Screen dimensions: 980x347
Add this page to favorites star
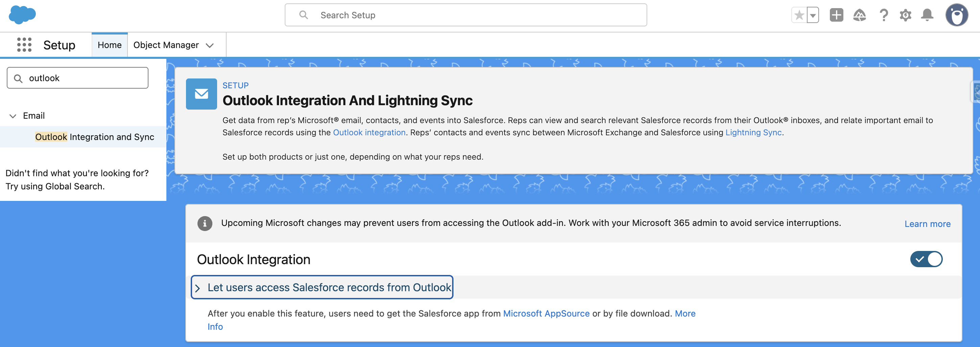coord(799,15)
